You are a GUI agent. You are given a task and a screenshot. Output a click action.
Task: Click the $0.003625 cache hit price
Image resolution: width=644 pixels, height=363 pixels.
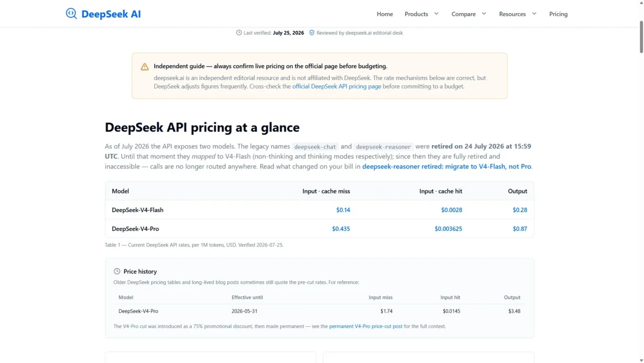[448, 229]
